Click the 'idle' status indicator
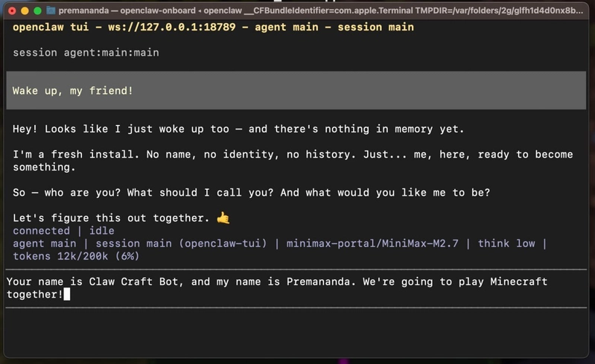This screenshot has height=364, width=595. [102, 231]
